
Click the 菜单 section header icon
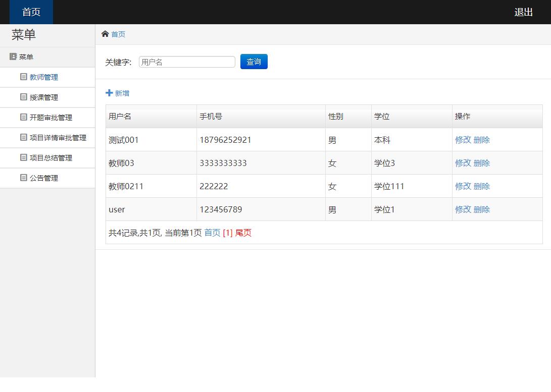pyautogui.click(x=13, y=57)
